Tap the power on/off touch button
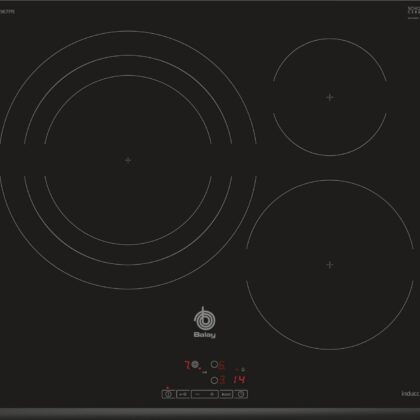 click(x=168, y=394)
